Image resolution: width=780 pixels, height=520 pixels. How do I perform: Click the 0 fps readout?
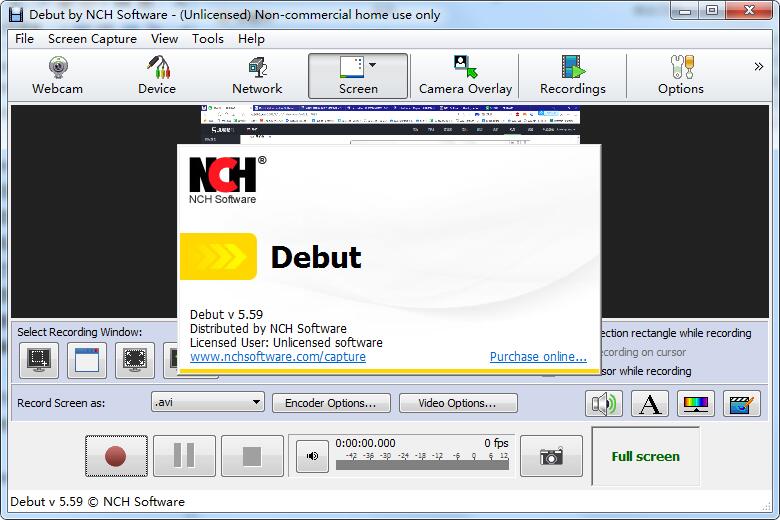[x=496, y=443]
